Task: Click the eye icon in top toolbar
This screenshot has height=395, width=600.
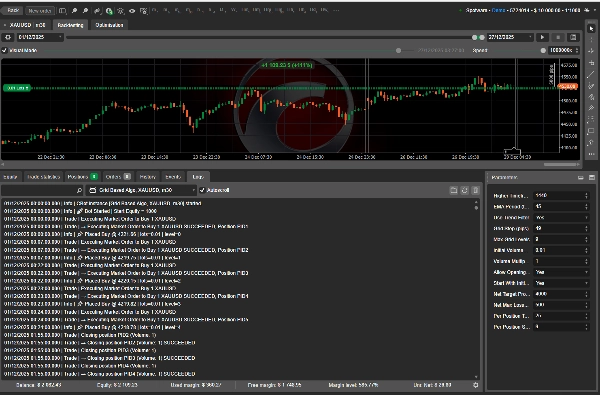Action: 132,11
